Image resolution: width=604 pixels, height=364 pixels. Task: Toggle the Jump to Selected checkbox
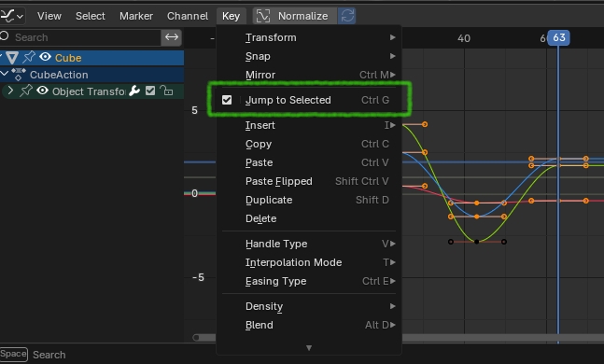pyautogui.click(x=227, y=100)
